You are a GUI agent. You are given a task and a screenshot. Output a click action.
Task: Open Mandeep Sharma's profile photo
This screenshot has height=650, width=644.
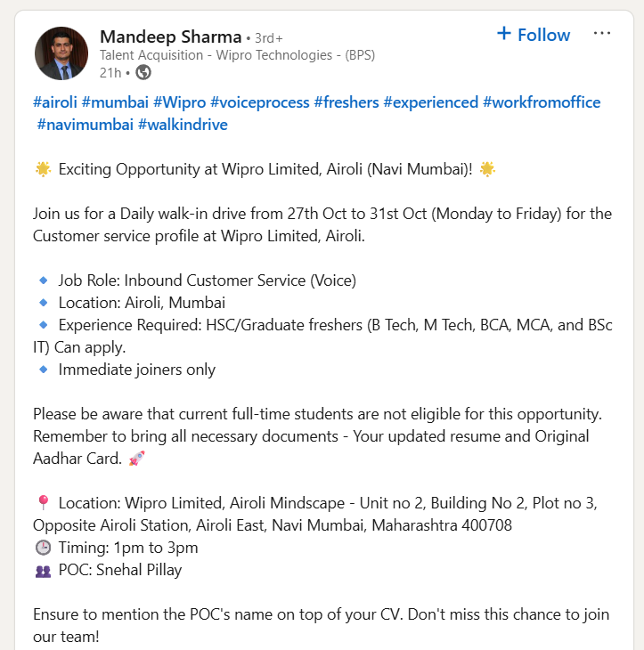(x=61, y=53)
